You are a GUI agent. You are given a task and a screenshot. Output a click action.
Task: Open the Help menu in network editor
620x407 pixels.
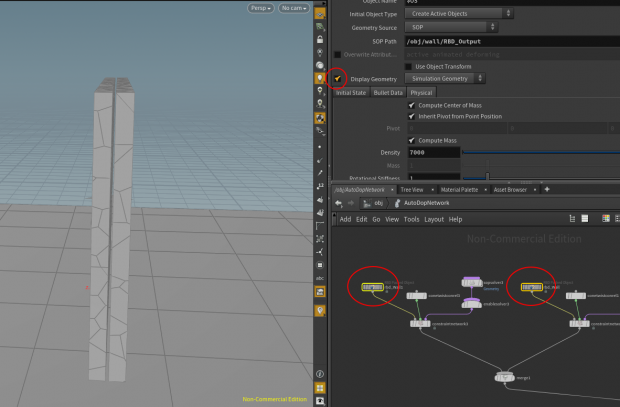(x=455, y=219)
